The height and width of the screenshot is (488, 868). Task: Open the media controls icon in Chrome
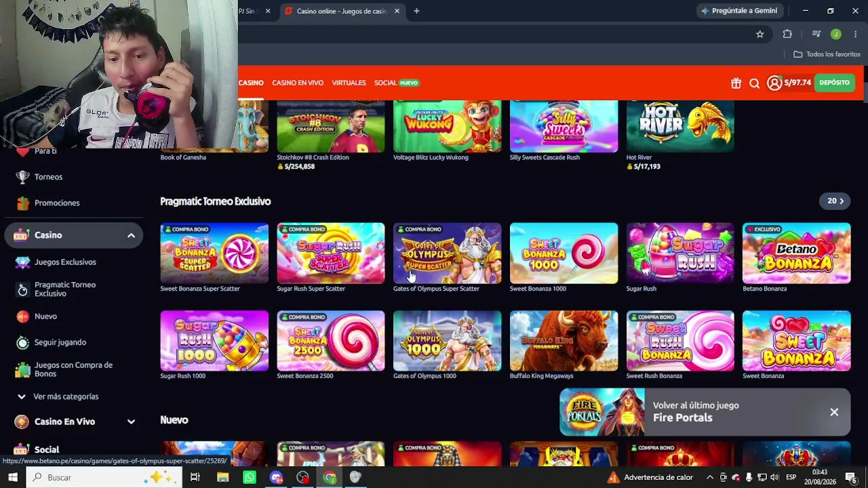pyautogui.click(x=816, y=34)
